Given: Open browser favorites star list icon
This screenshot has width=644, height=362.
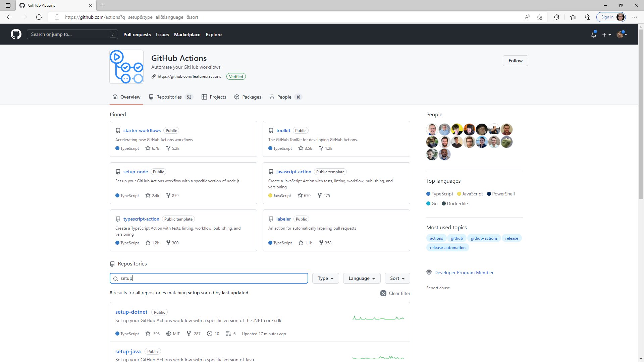Looking at the screenshot, I should (x=573, y=17).
